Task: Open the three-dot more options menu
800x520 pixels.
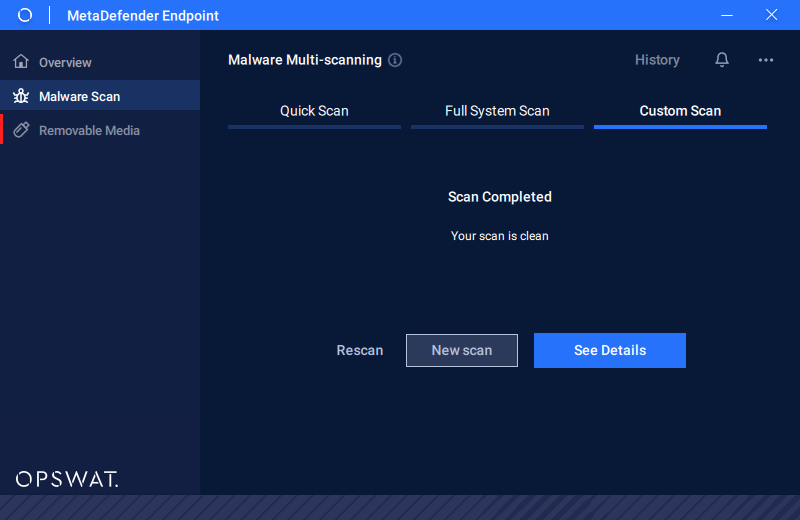Action: tap(765, 60)
